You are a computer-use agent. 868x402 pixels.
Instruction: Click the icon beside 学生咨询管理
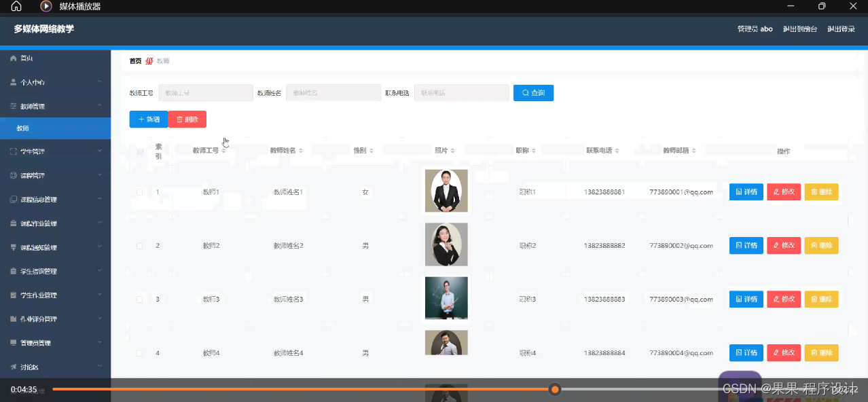(14, 271)
